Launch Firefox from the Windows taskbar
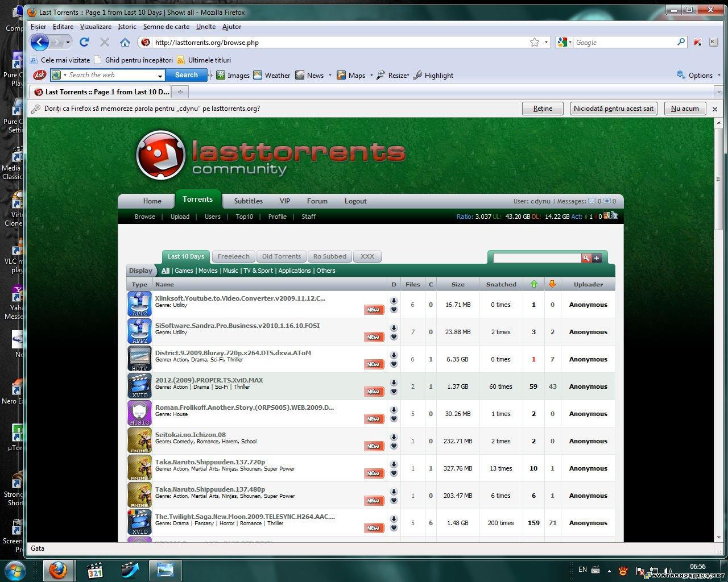728x582 pixels. click(x=57, y=570)
